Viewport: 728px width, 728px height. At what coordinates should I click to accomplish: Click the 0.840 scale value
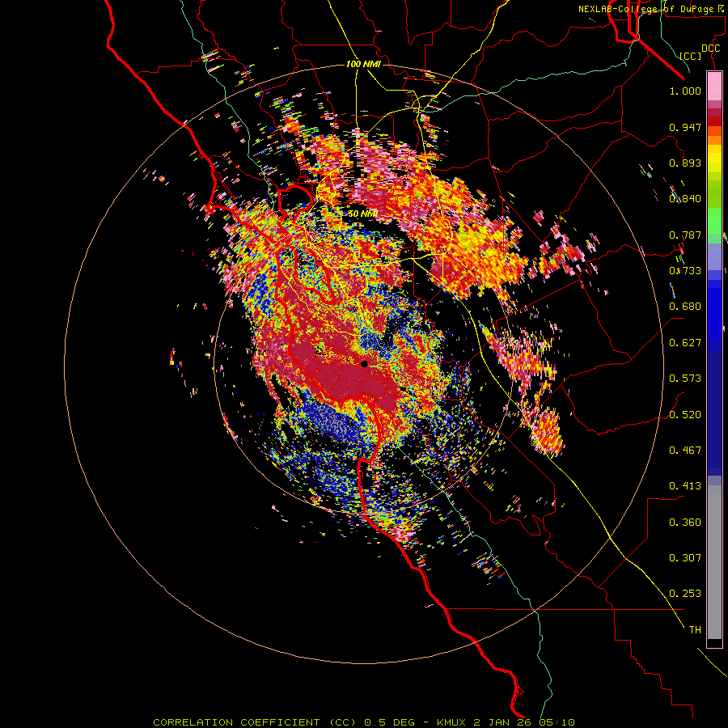click(x=685, y=199)
